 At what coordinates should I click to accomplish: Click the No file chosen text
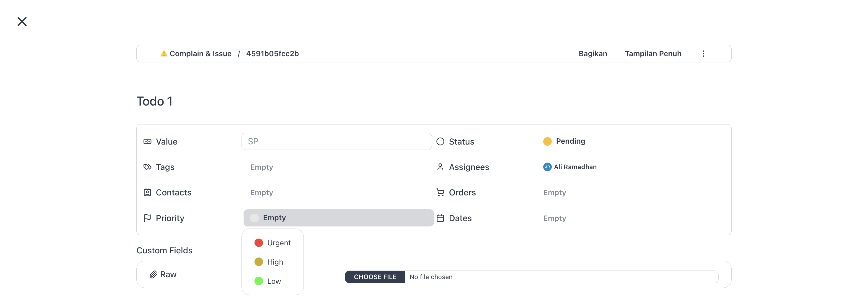pos(431,277)
